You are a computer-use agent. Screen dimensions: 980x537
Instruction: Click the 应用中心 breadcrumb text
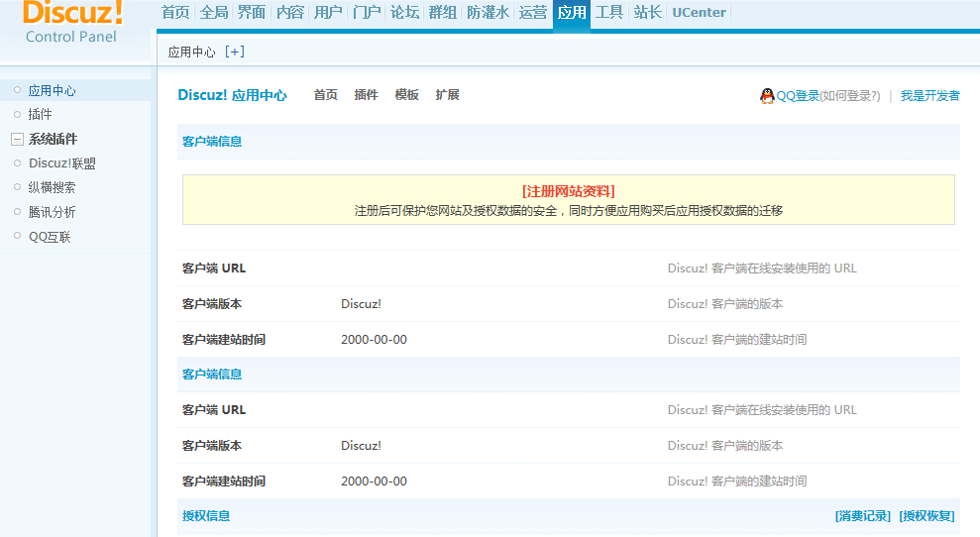[192, 52]
